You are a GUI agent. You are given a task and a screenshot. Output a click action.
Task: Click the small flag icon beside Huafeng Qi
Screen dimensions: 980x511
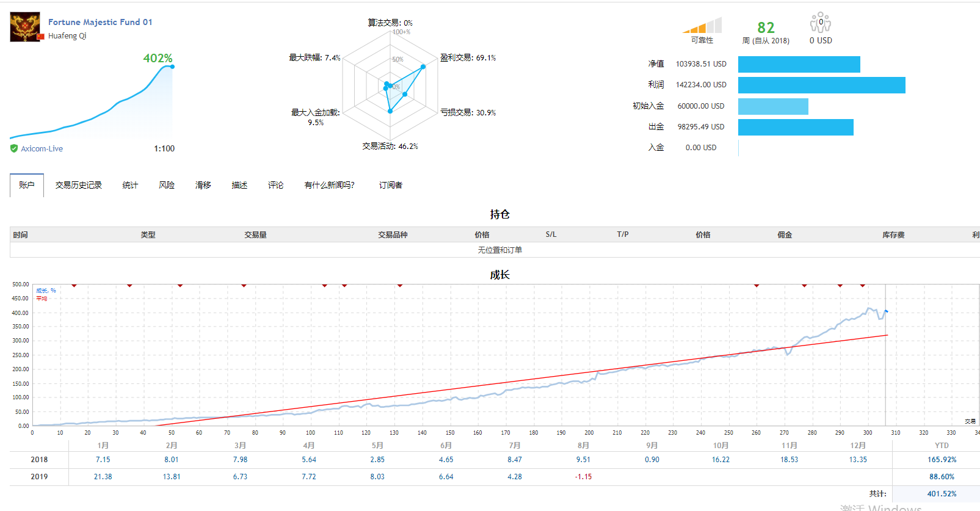(x=41, y=37)
